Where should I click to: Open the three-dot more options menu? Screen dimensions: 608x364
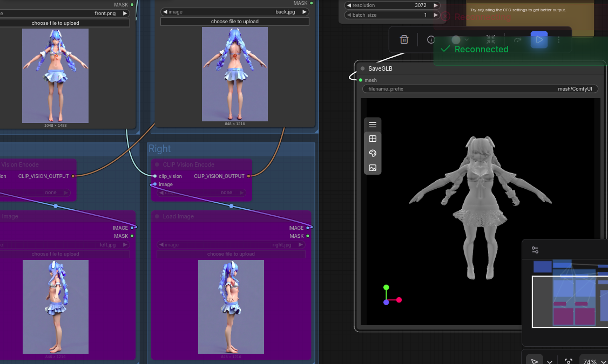[x=558, y=39]
